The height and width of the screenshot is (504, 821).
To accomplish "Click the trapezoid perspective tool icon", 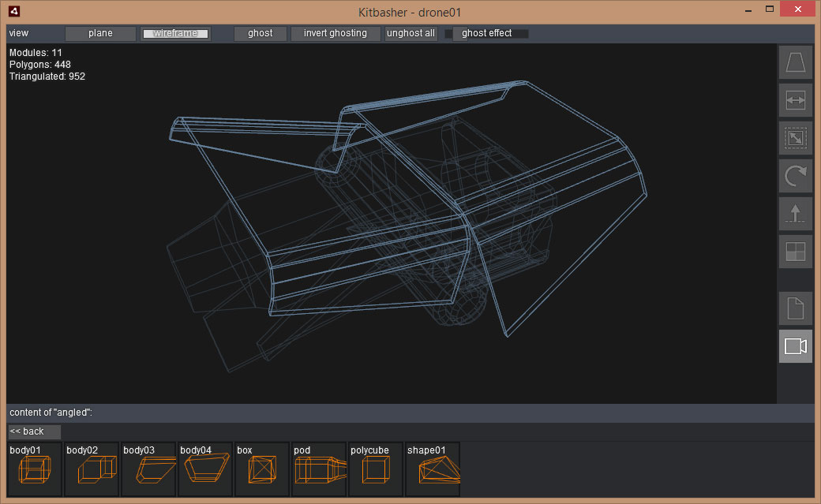I will [795, 62].
